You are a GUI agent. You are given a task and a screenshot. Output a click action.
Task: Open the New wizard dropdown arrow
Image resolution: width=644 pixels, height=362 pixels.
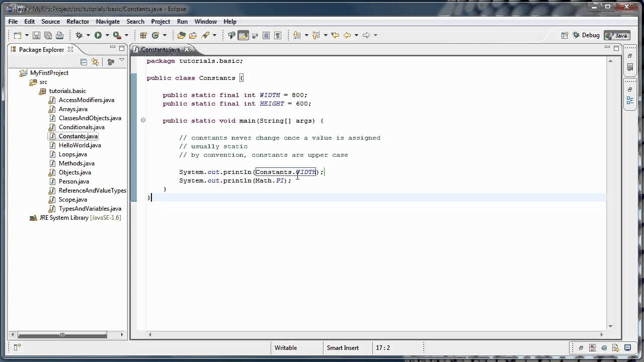pyautogui.click(x=26, y=35)
